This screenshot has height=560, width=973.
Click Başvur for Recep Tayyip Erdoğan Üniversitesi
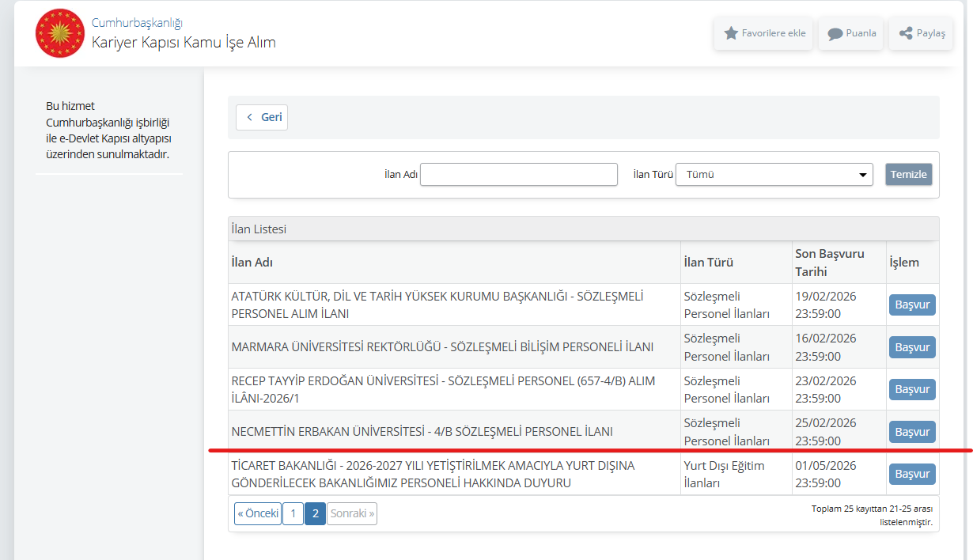pyautogui.click(x=912, y=389)
